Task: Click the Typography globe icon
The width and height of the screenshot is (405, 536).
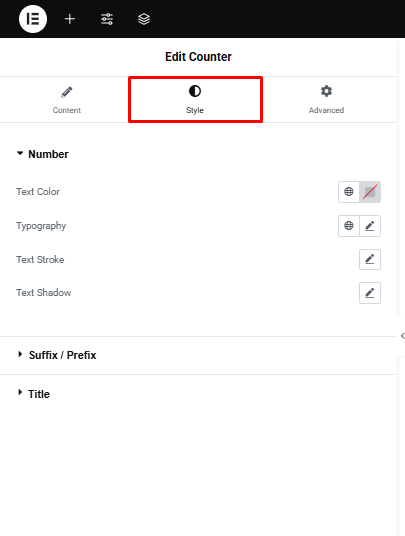Action: pos(349,226)
